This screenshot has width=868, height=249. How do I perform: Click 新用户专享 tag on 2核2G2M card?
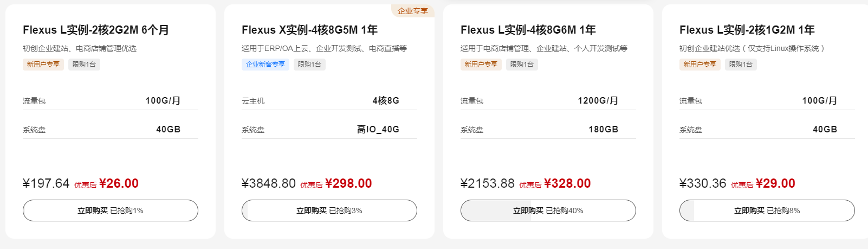click(43, 65)
